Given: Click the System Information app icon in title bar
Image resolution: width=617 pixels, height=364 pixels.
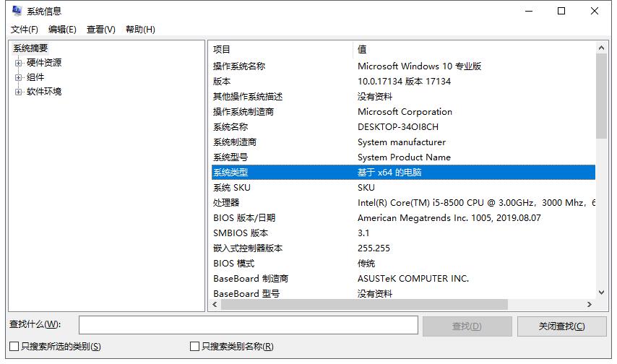Looking at the screenshot, I should click(17, 11).
